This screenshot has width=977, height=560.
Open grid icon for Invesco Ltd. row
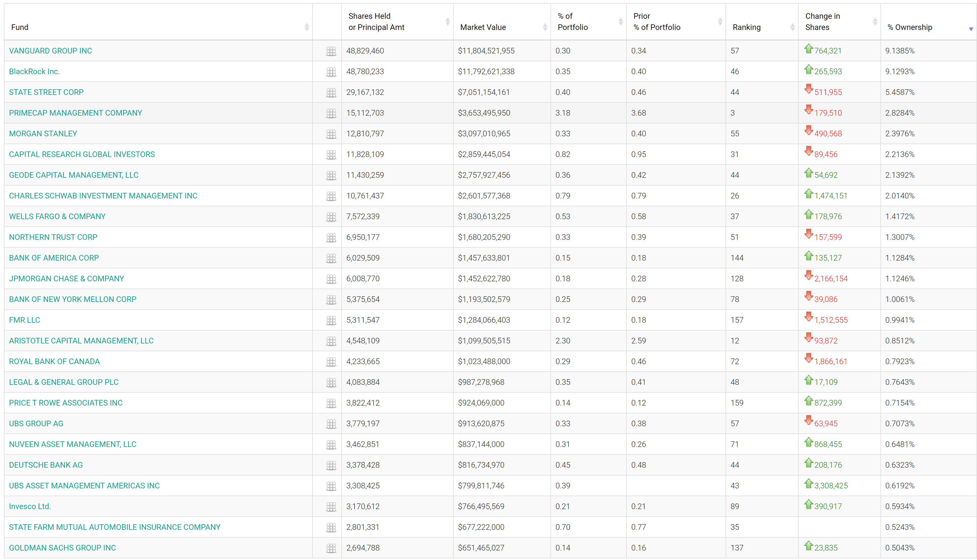click(x=331, y=507)
